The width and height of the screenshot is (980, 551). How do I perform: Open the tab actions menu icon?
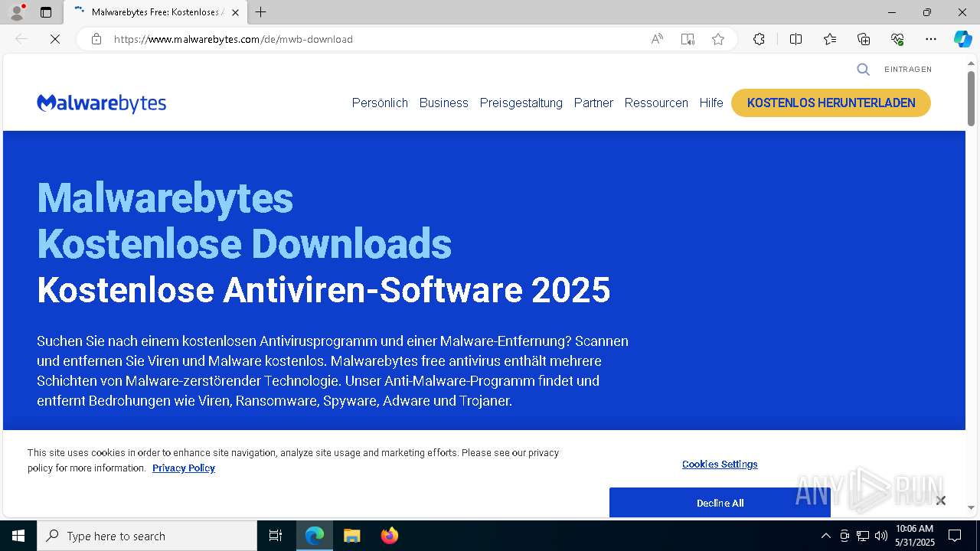(46, 12)
